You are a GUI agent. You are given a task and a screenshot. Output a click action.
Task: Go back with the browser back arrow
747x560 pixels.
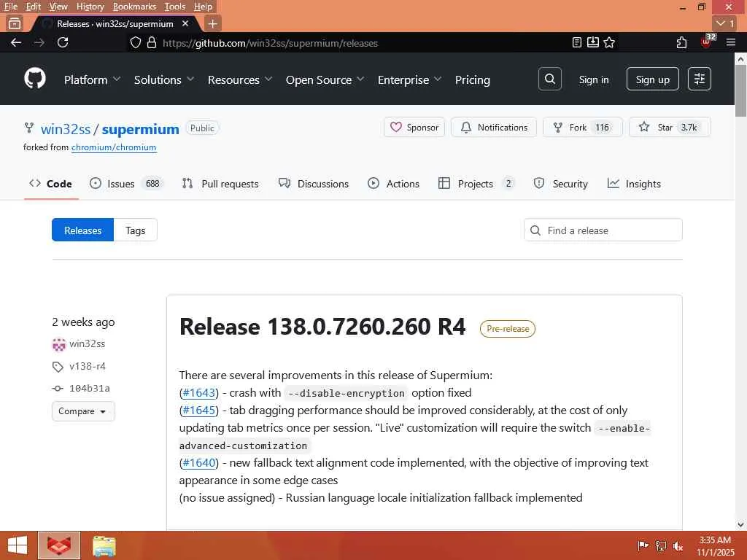16,43
